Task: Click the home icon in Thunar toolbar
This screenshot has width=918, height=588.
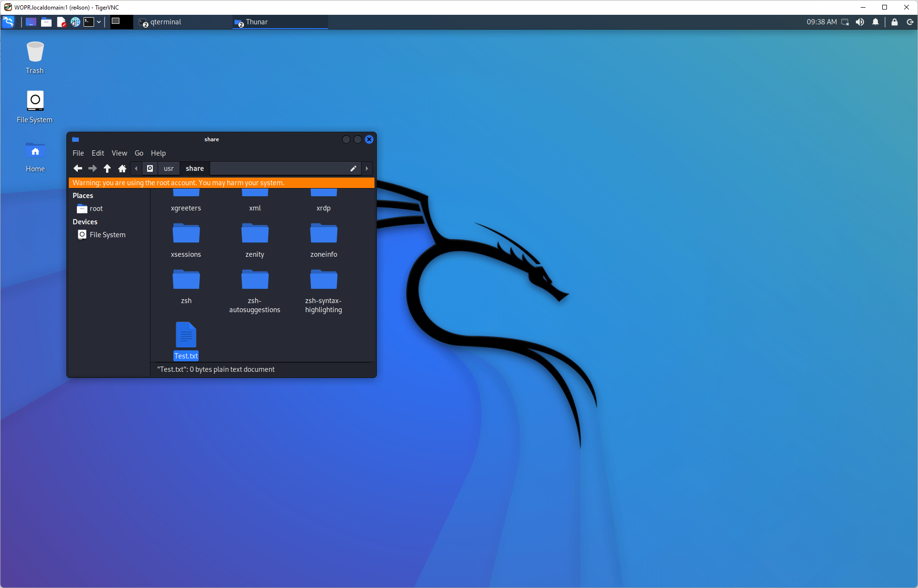Action: (x=122, y=168)
